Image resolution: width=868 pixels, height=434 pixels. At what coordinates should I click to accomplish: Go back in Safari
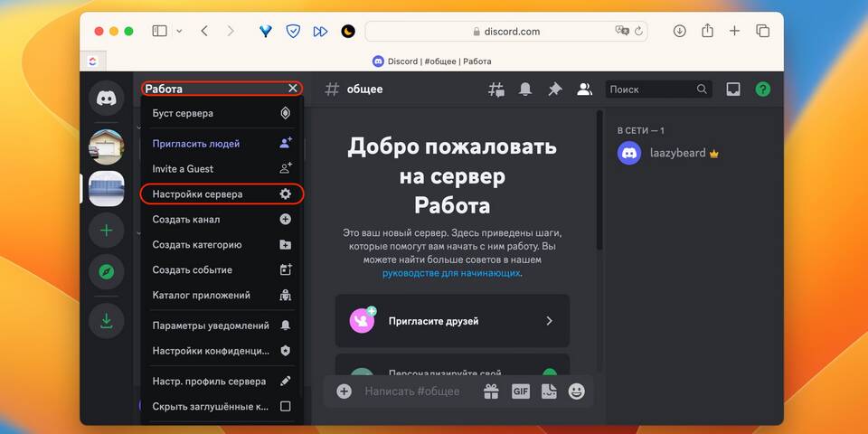(204, 31)
